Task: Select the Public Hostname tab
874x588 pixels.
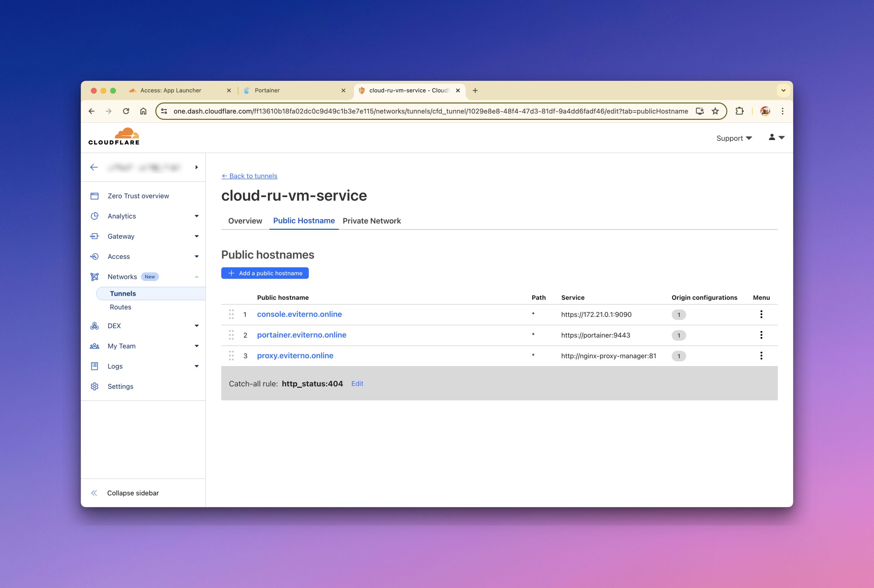Action: coord(304,221)
